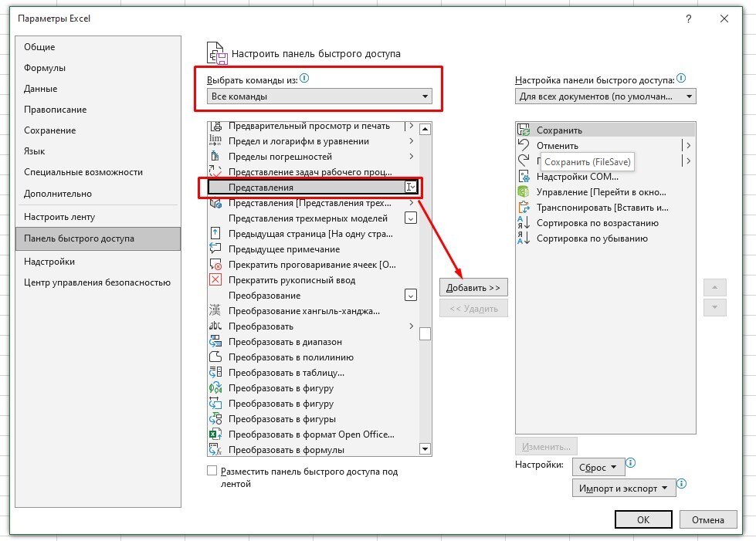The height and width of the screenshot is (541, 756).
Task: Click the abc Преобразовать icon
Action: tap(215, 326)
